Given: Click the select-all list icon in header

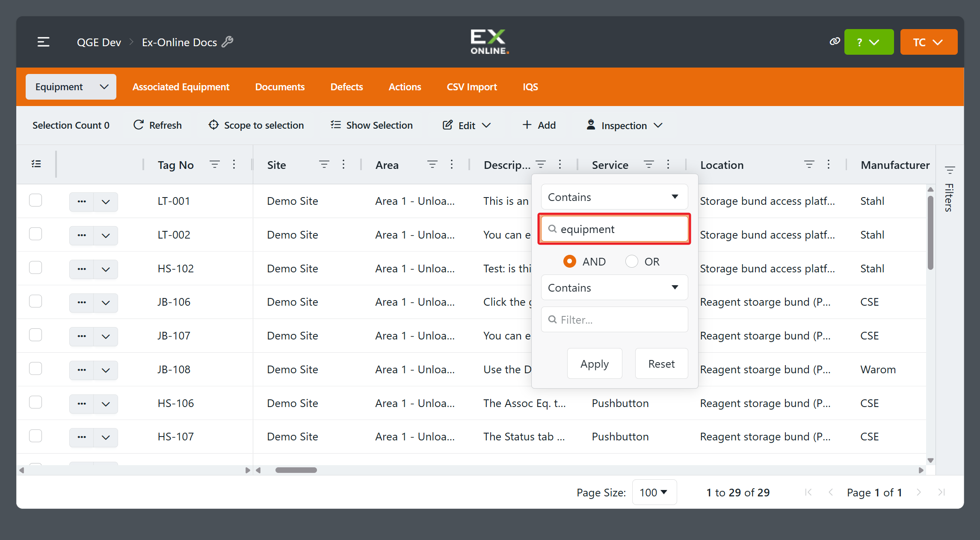Looking at the screenshot, I should point(36,164).
